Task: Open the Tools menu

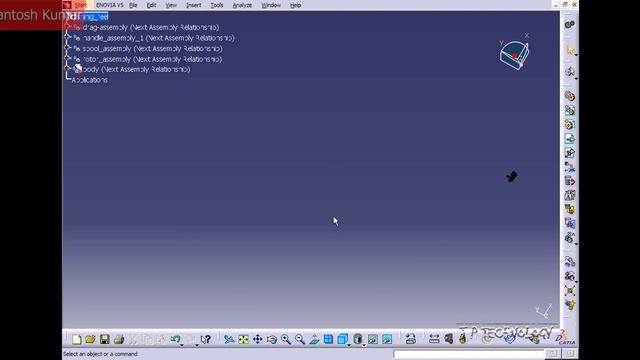Action: [217, 5]
